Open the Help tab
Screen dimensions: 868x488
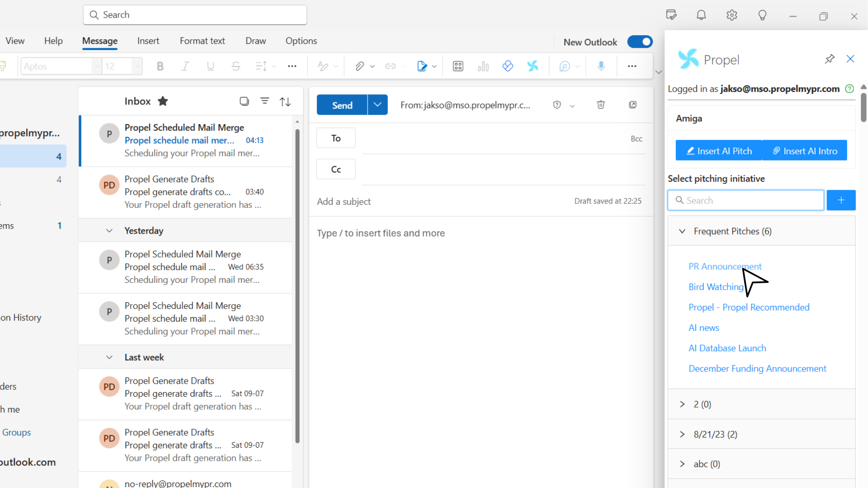[x=53, y=41]
